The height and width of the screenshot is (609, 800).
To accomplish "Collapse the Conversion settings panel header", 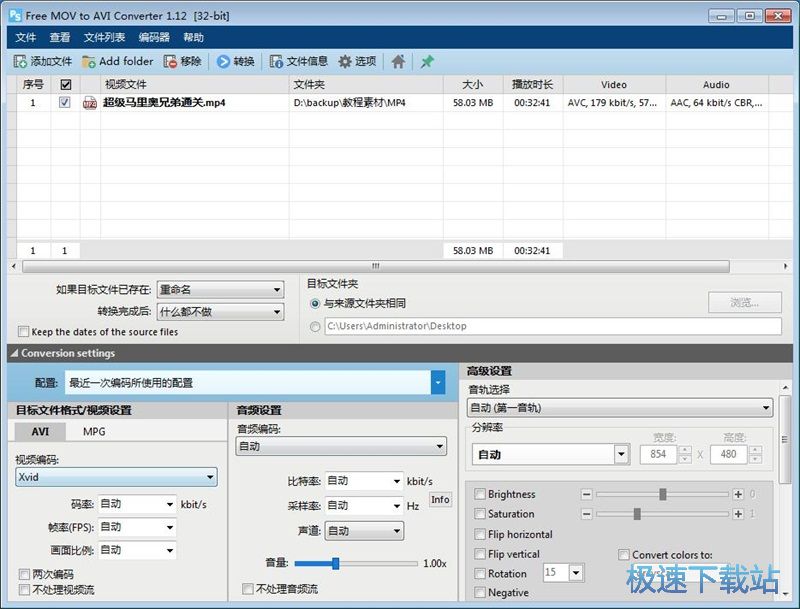I will 14,353.
